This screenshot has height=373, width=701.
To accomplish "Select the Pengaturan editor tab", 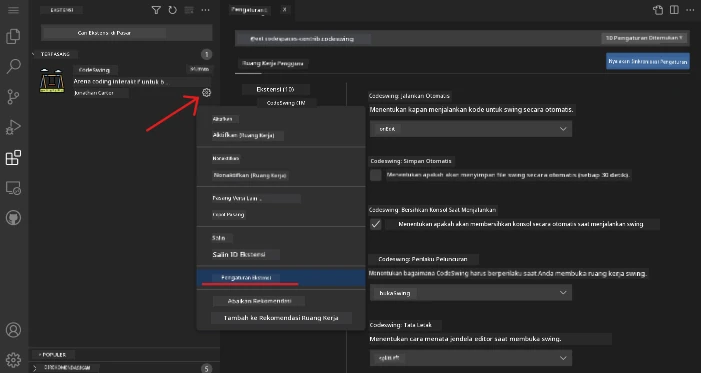I will click(250, 9).
